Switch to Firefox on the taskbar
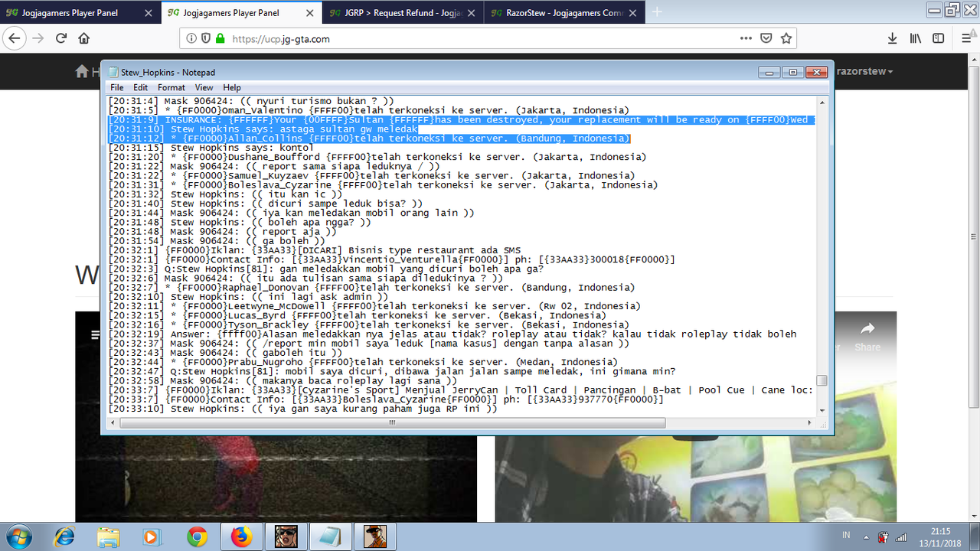980x551 pixels. tap(241, 536)
